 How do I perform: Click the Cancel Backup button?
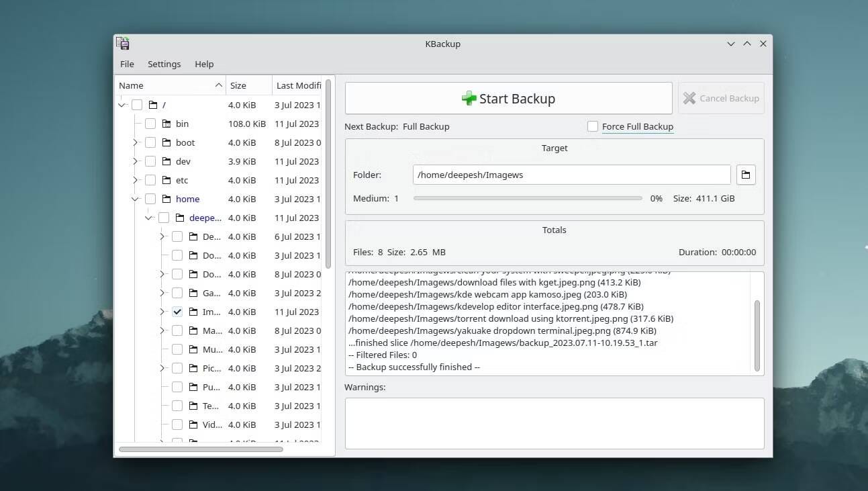tap(721, 98)
